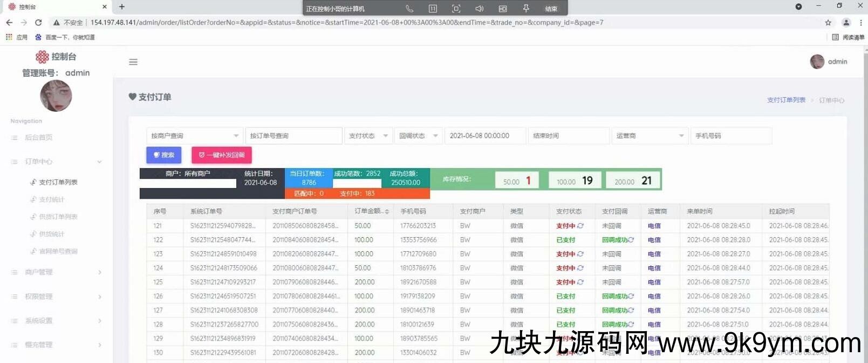Focus the 手机号码 search input
This screenshot has height=363, width=868.
[731, 136]
